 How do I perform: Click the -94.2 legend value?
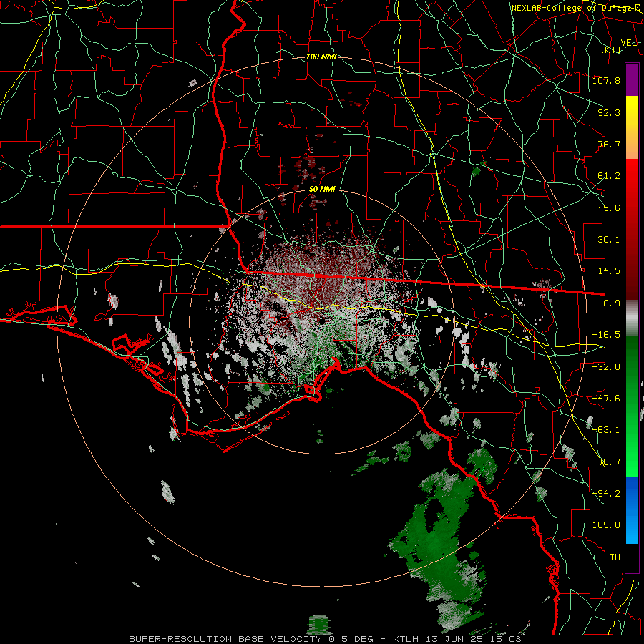click(x=606, y=493)
